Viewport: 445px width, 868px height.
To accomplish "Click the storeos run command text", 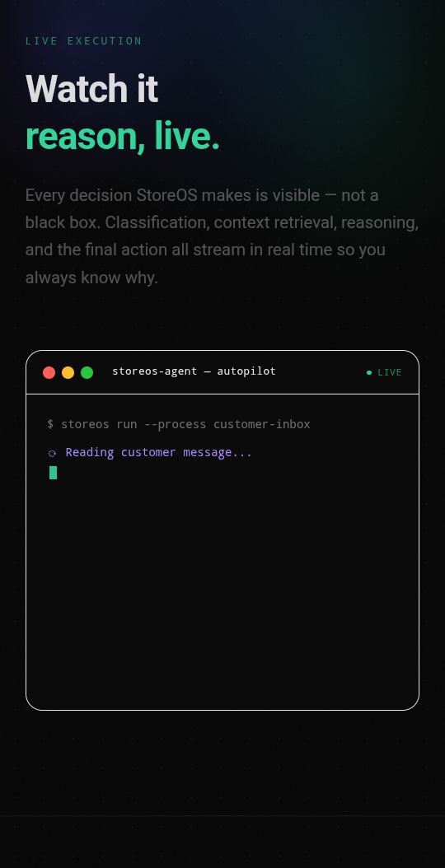I will [x=99, y=424].
